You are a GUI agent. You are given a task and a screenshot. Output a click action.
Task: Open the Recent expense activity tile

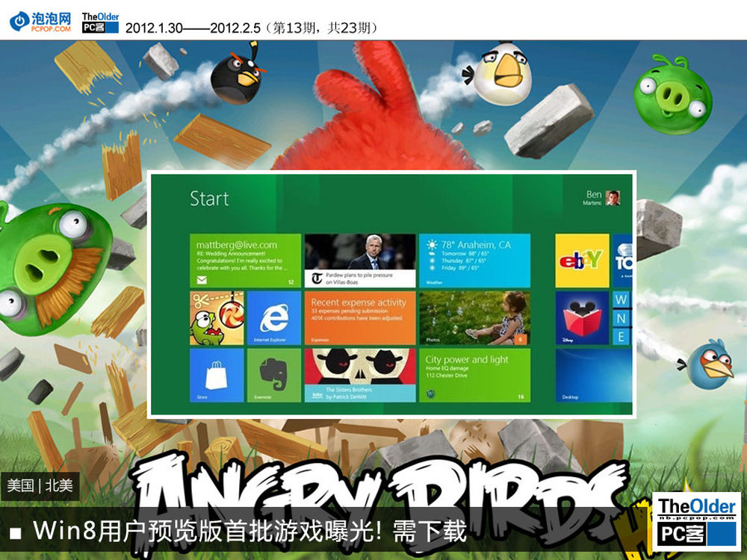click(x=359, y=318)
